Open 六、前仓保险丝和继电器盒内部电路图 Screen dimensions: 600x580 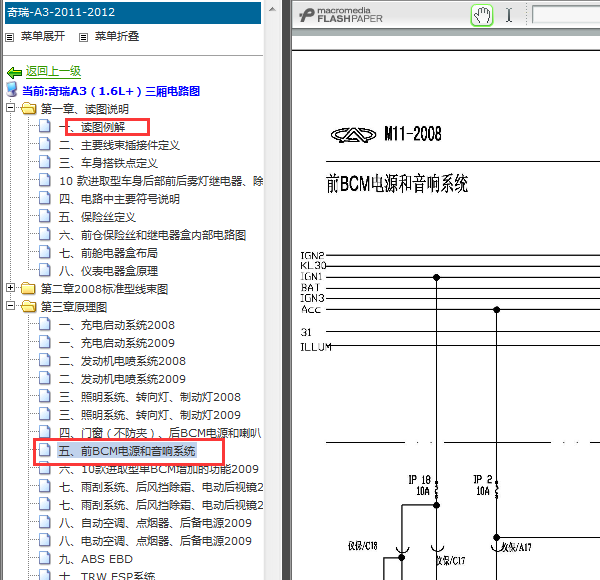click(x=152, y=235)
